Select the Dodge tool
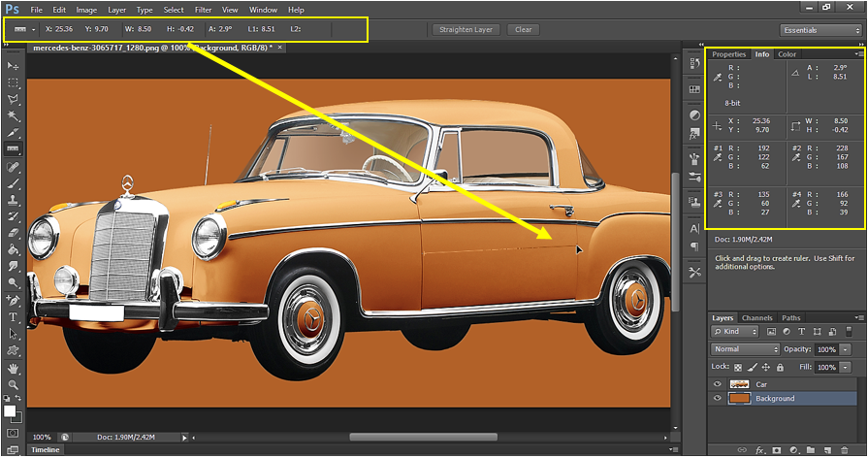Image resolution: width=868 pixels, height=458 pixels. click(x=14, y=283)
